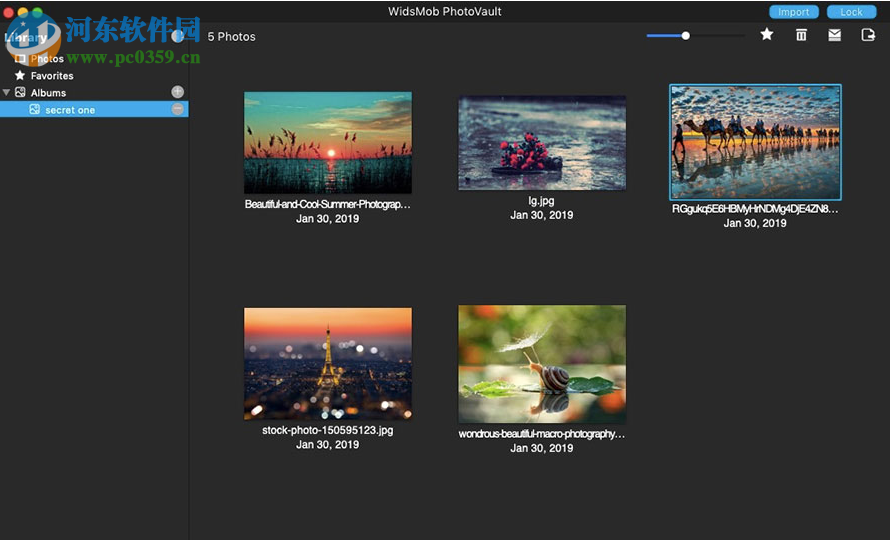Select the secret one album
Viewport: 890px width, 540px height.
tap(94, 110)
